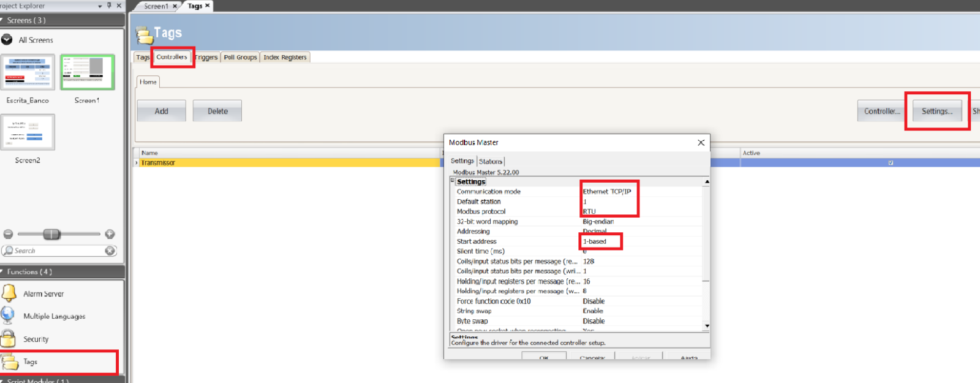Switch to the Stations tab in Modbus Master
Image resolution: width=980 pixels, height=383 pixels.
491,161
